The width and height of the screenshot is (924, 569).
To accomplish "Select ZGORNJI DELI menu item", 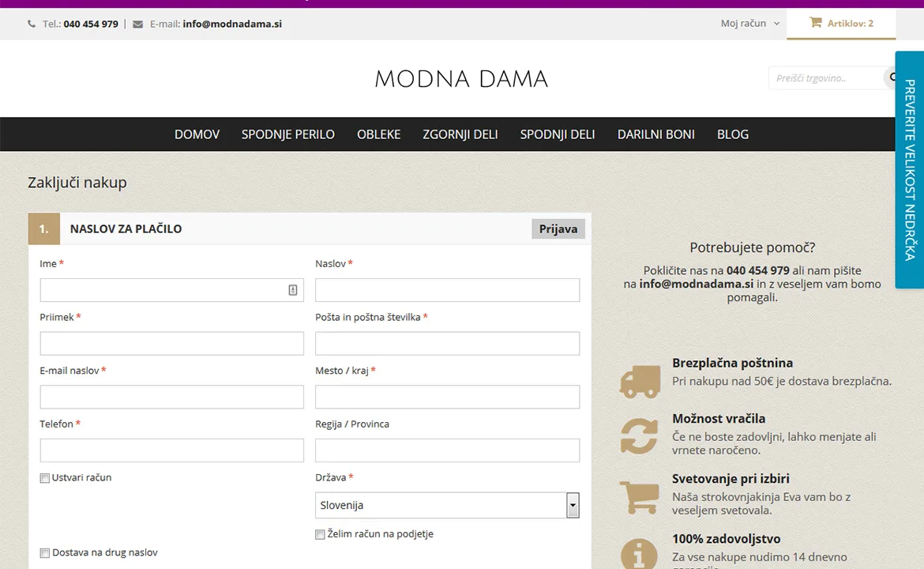I will (x=460, y=134).
